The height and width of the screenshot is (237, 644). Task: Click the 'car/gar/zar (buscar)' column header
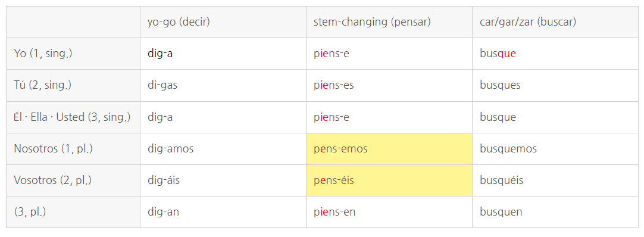pos(555,22)
